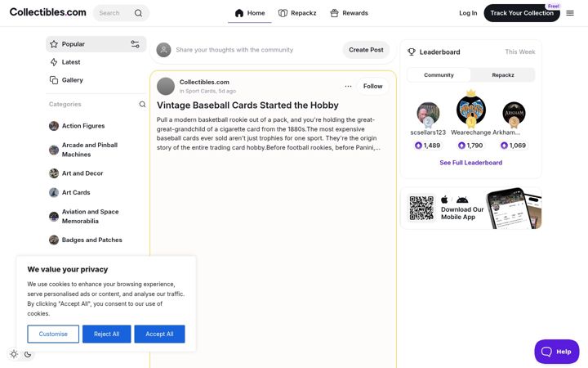Click the leaderboard trophy icon

[x=412, y=52]
